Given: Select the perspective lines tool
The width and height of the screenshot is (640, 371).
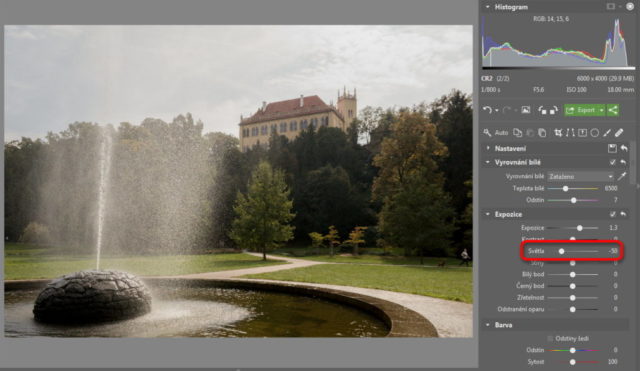Looking at the screenshot, I should [570, 133].
